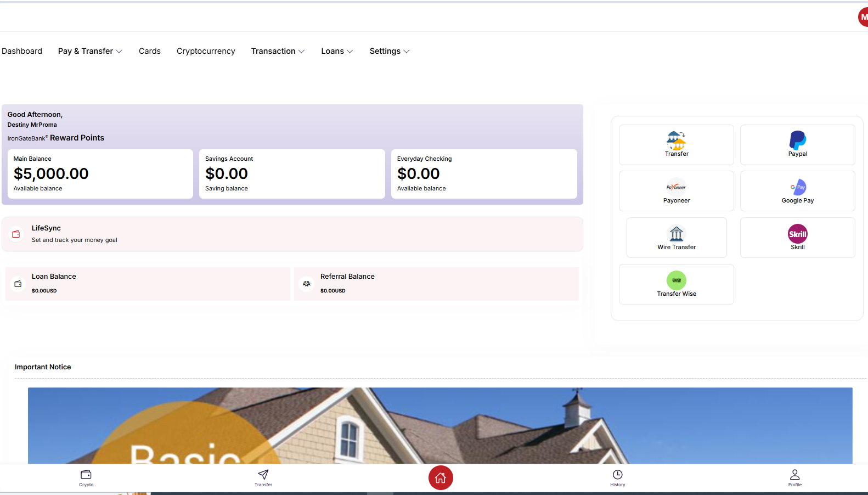Open Crypto wallet in bottom bar
The image size is (868, 495).
pos(86,477)
